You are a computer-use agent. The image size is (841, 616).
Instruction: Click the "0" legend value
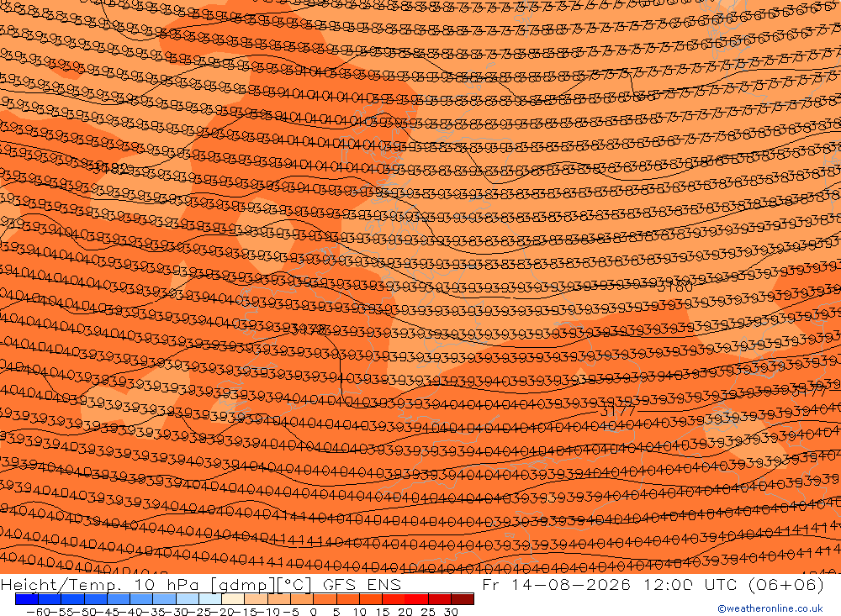point(313,611)
